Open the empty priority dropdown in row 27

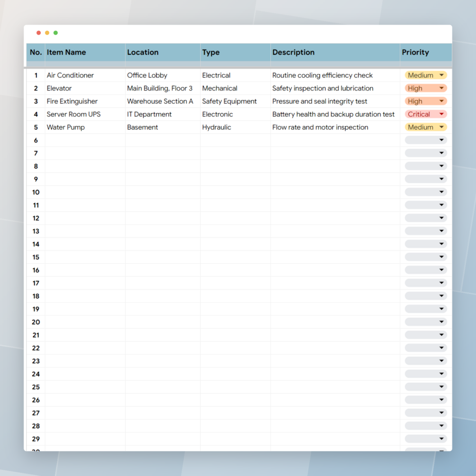click(426, 413)
